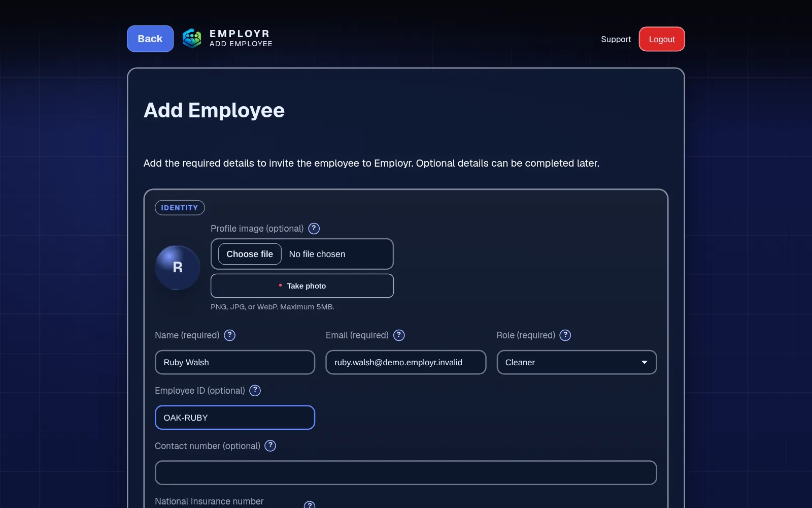Log out using the Logout button

tap(662, 39)
